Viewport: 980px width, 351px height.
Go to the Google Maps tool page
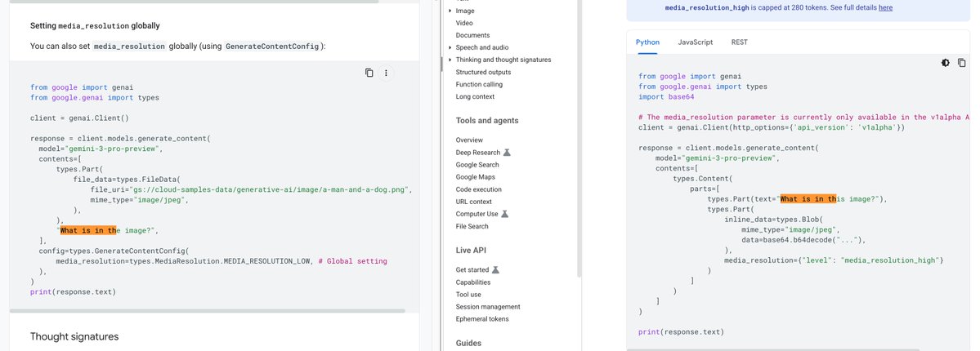click(476, 177)
